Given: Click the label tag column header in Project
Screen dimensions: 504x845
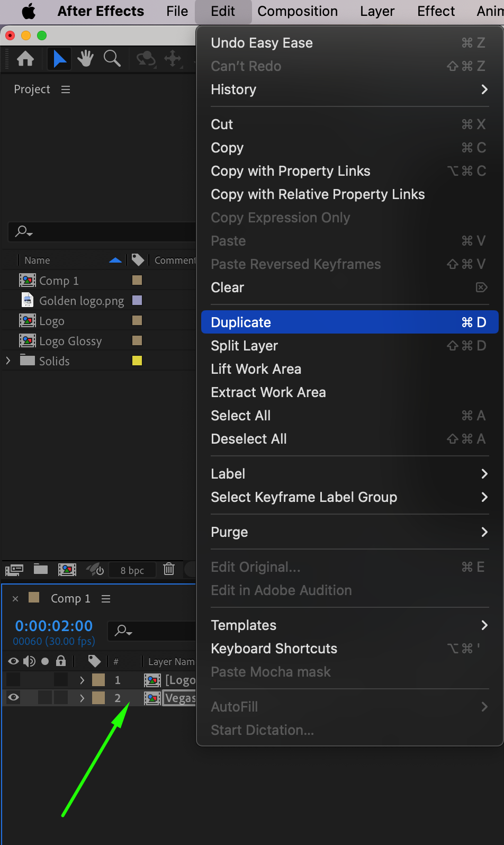Looking at the screenshot, I should [138, 260].
